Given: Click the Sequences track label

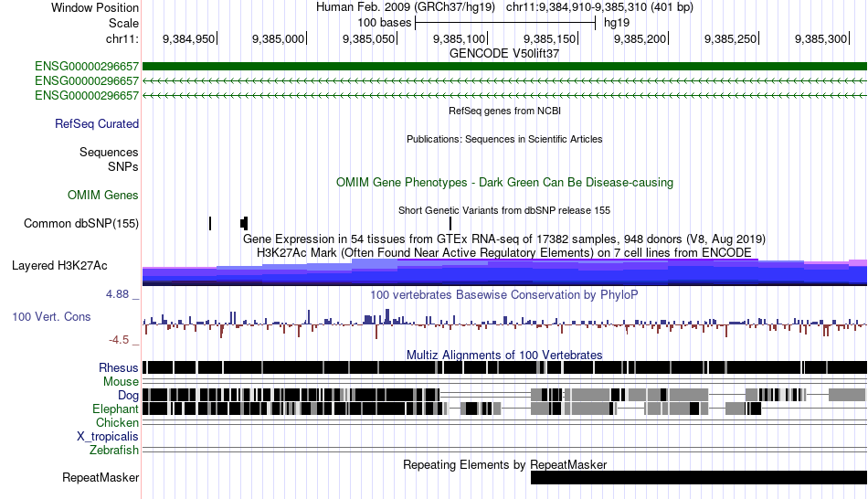Looking at the screenshot, I should pyautogui.click(x=109, y=152).
